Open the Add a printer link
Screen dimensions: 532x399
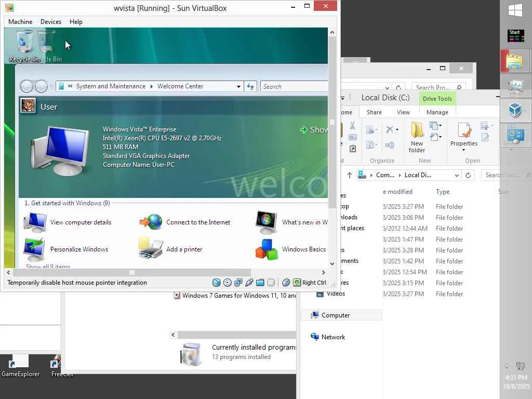pyautogui.click(x=184, y=249)
